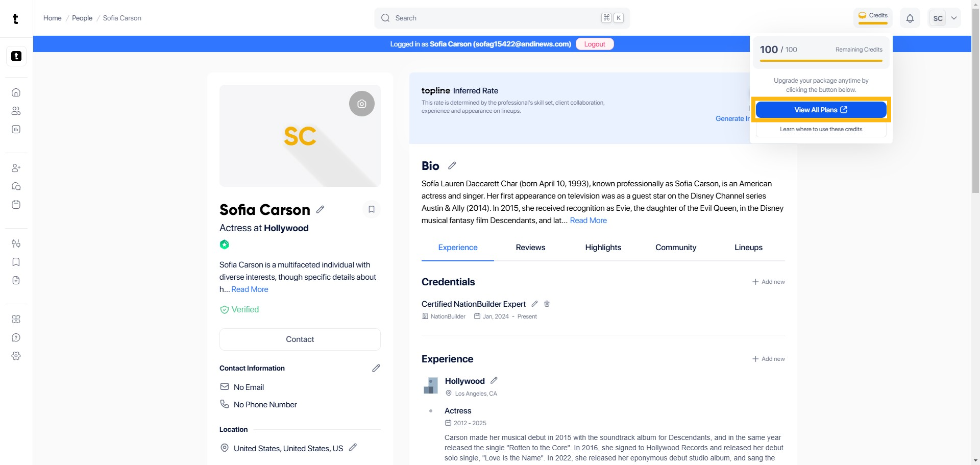Edit the Bio section with pencil icon
The image size is (980, 465).
point(452,165)
